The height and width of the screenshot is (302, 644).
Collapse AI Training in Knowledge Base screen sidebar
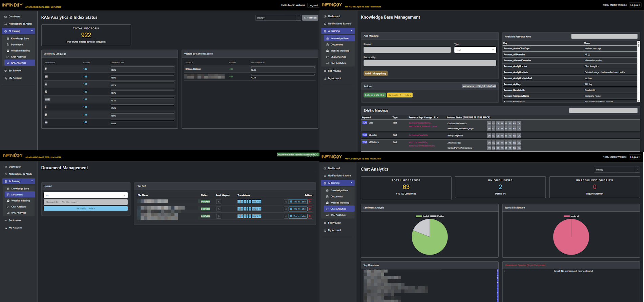(x=338, y=31)
